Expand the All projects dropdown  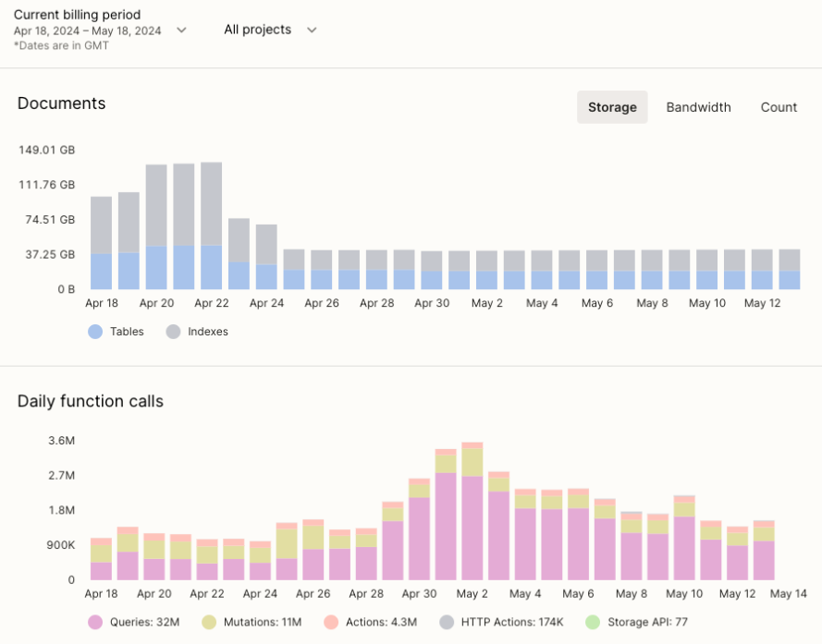(271, 30)
